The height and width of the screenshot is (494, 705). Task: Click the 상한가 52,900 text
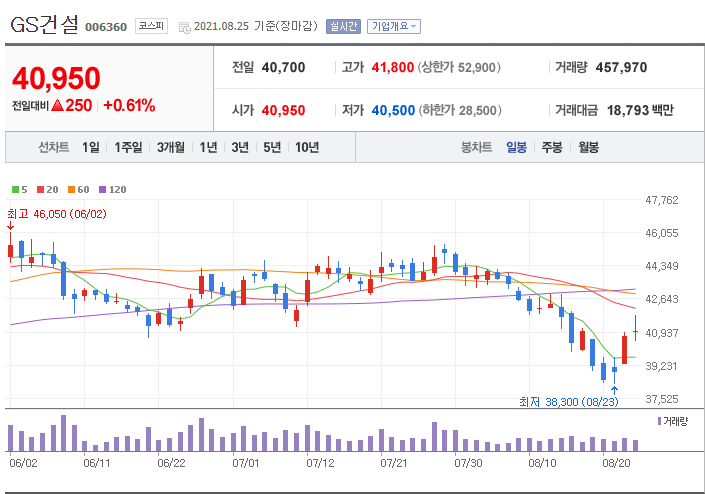point(459,67)
